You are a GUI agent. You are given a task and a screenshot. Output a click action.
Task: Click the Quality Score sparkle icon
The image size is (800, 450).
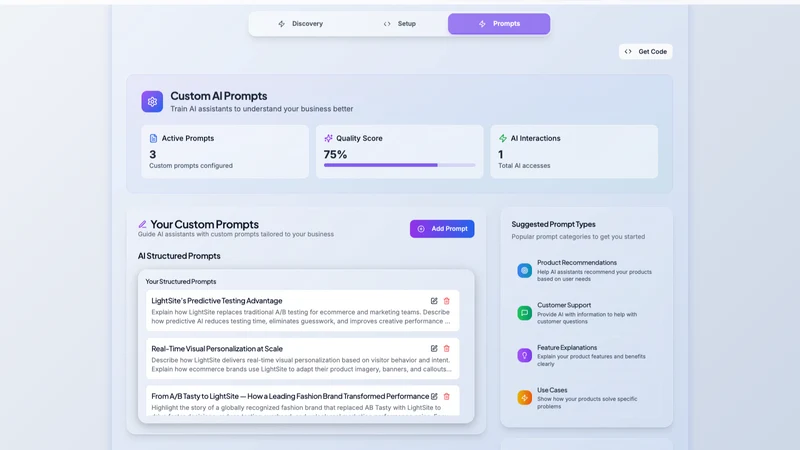click(328, 138)
